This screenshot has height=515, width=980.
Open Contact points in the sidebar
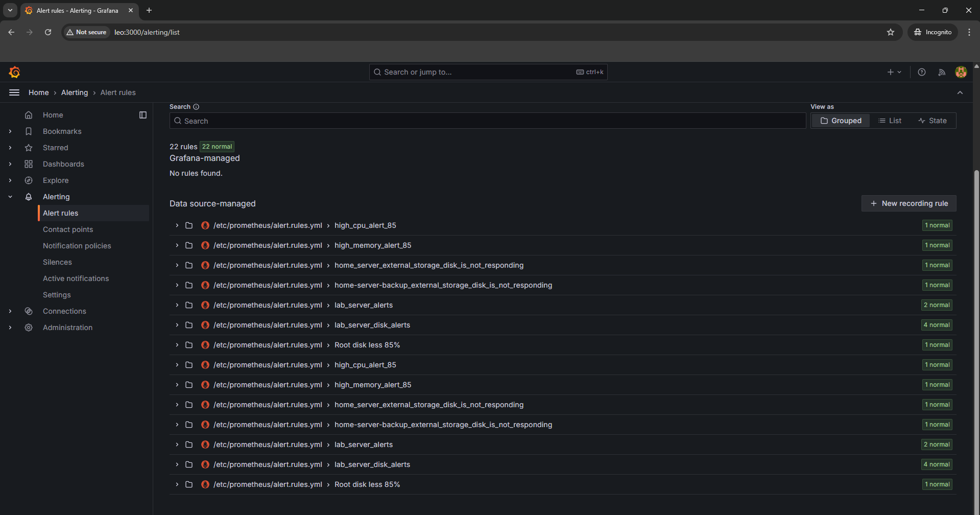(68, 229)
